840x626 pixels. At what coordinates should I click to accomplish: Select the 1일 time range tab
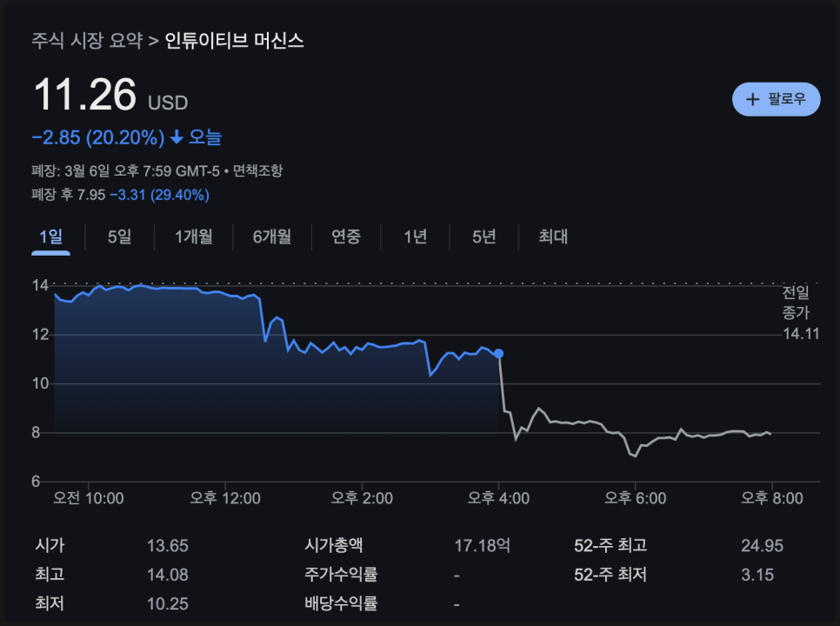(x=51, y=236)
